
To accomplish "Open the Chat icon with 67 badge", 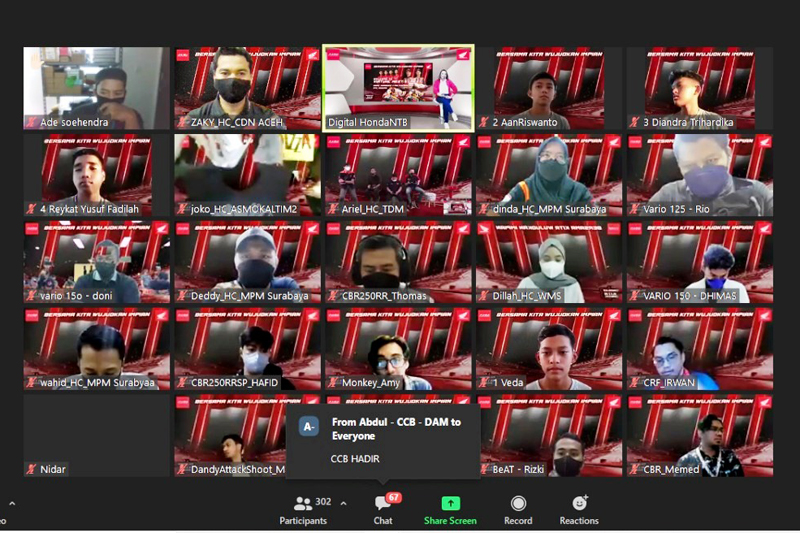I will click(x=383, y=503).
